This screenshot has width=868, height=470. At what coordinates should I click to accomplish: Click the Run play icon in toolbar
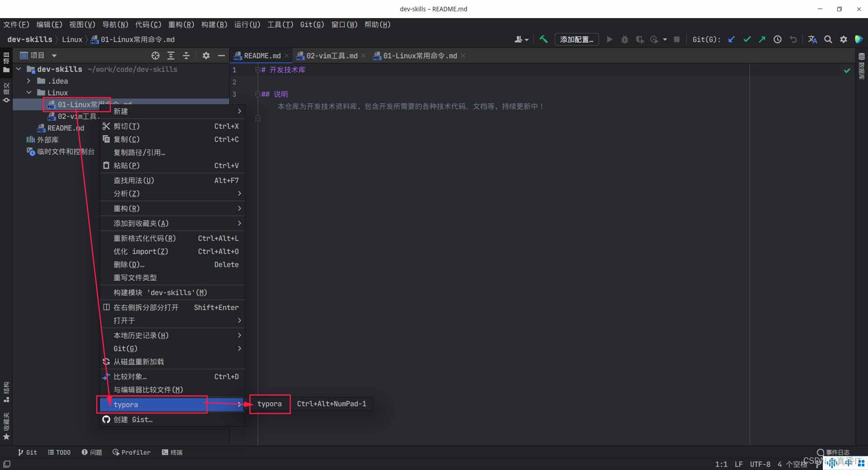[609, 39]
